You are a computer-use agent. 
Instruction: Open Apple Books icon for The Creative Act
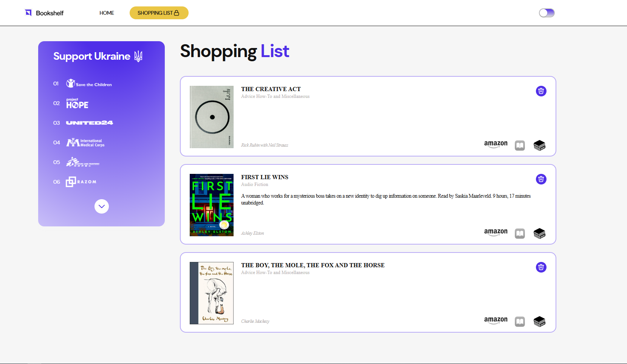520,146
